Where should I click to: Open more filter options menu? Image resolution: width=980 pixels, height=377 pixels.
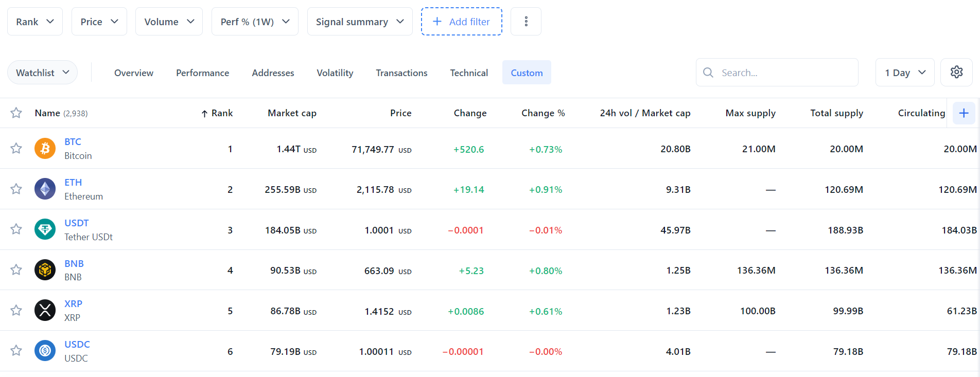coord(526,21)
